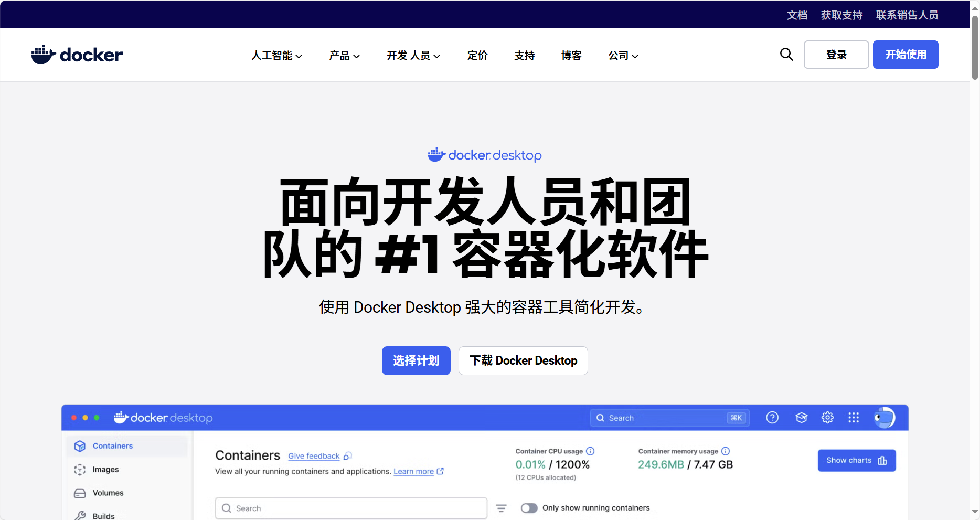Open the apps grid icon in Docker Desktop
The width and height of the screenshot is (980, 520).
[854, 417]
